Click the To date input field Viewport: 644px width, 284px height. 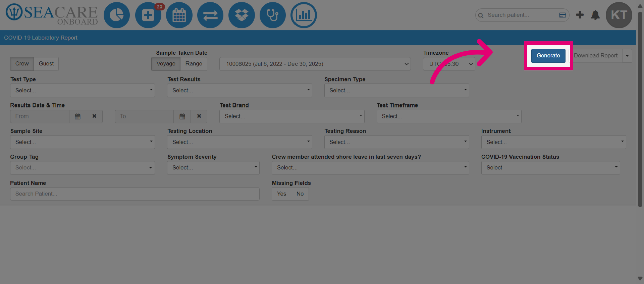tap(144, 116)
